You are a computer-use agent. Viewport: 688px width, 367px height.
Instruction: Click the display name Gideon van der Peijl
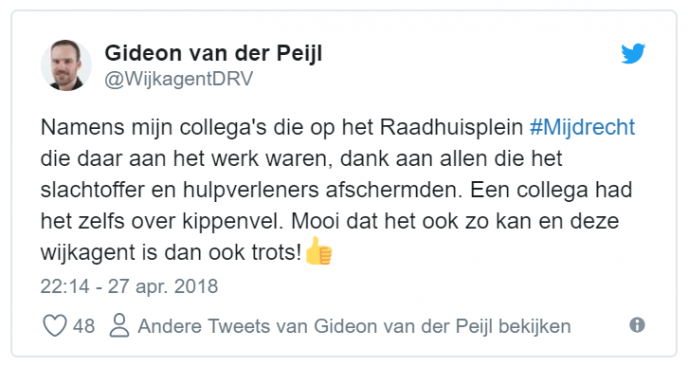(x=213, y=54)
